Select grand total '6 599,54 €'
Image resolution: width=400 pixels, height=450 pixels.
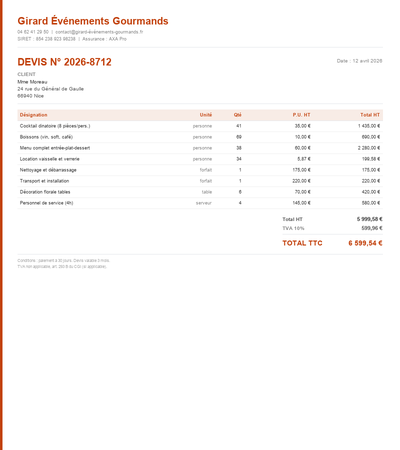pyautogui.click(x=365, y=243)
